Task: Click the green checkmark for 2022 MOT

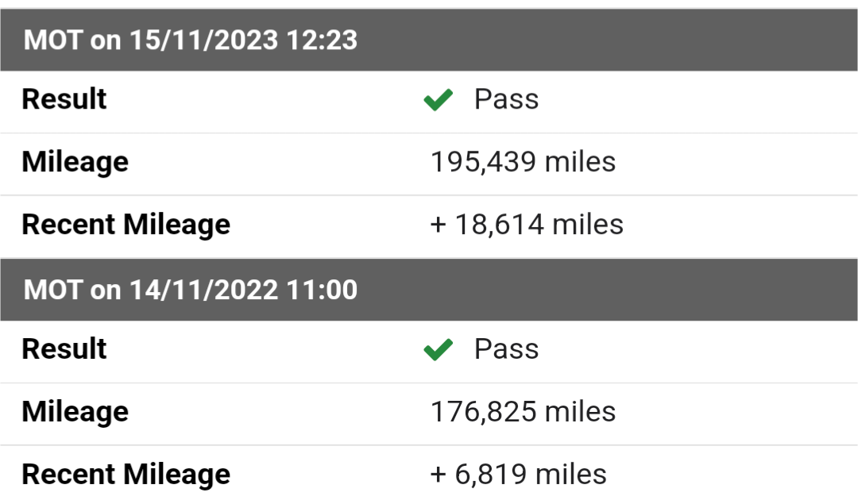Action: (x=439, y=349)
